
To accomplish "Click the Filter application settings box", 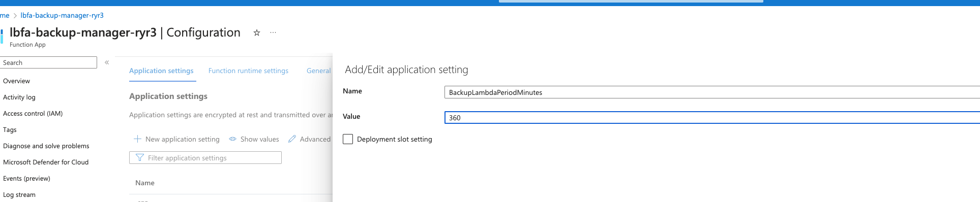I will [205, 158].
